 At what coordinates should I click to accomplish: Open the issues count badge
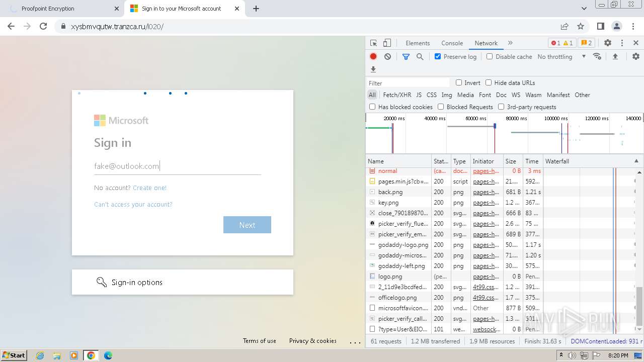click(x=586, y=43)
